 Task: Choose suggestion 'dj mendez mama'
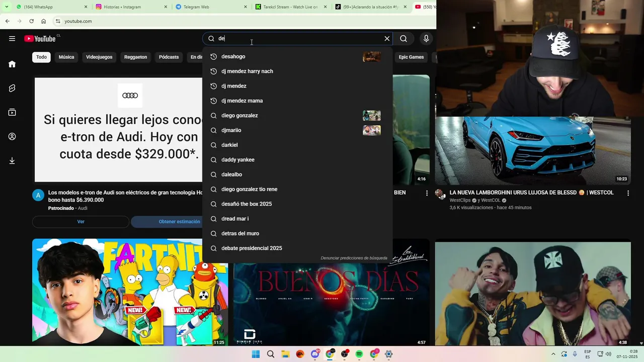[297, 101]
